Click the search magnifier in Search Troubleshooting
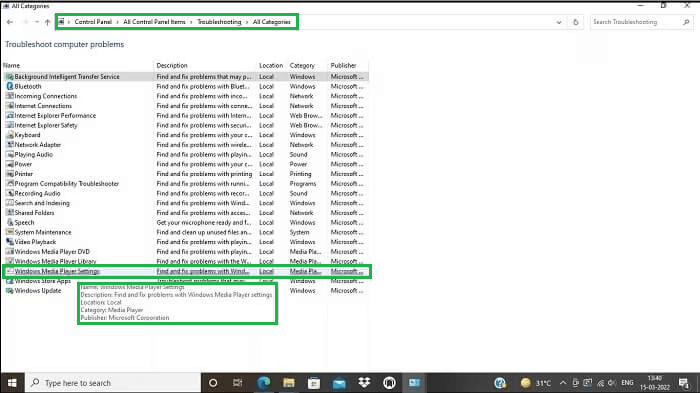This screenshot has width=700, height=393. [686, 22]
